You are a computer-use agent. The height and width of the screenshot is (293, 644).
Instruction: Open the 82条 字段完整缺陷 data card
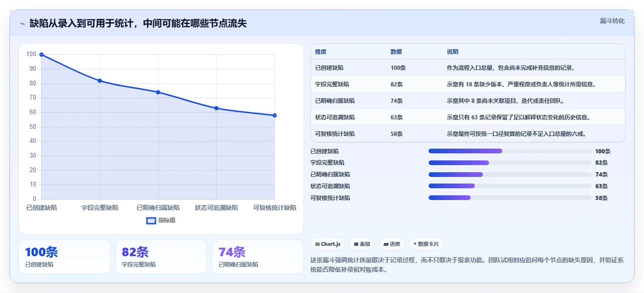coord(161,257)
